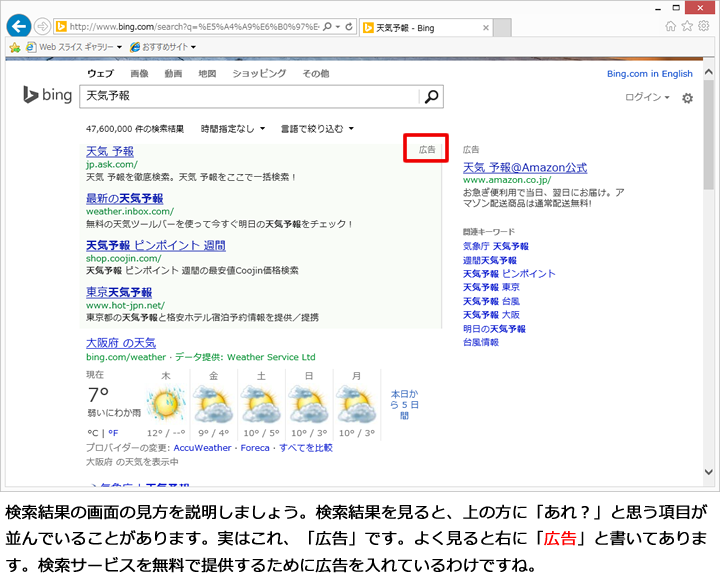
Task: Open おすすめサイト favorites dropdown
Action: click(x=163, y=47)
